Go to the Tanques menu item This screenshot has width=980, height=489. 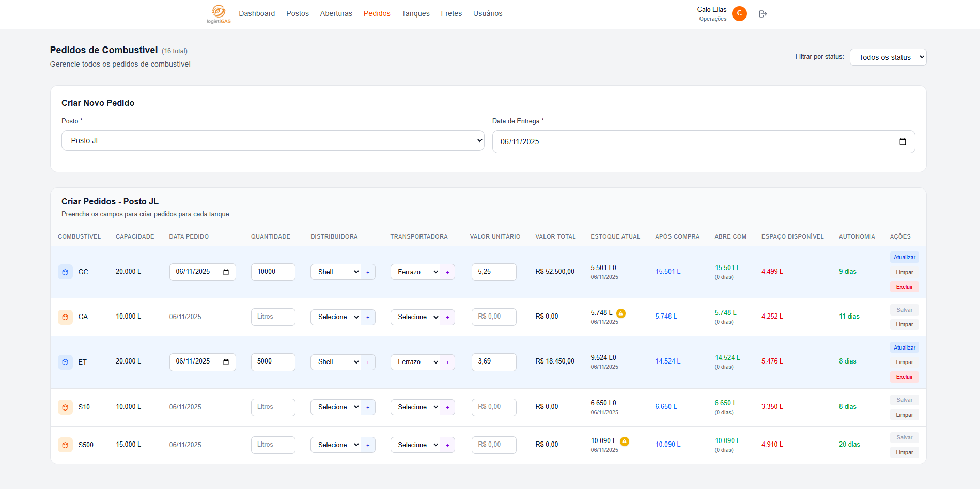[x=415, y=13]
